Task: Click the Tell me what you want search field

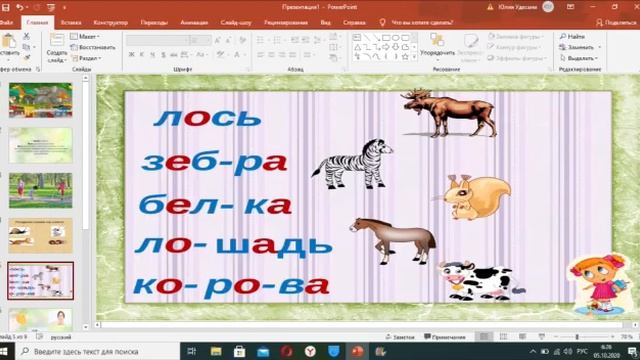Action: click(422, 22)
